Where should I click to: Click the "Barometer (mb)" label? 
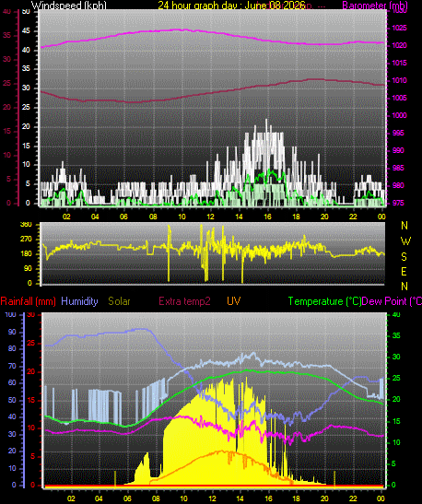pos(375,6)
